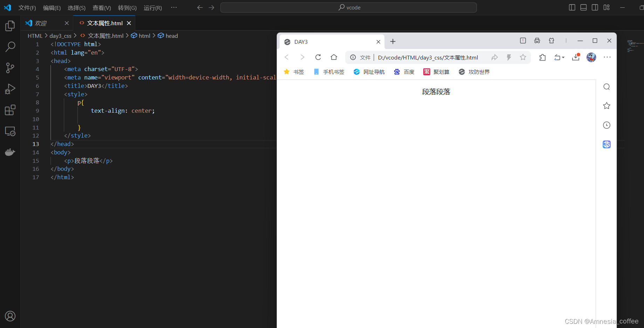Go forward in VS Code navigation

pyautogui.click(x=211, y=7)
